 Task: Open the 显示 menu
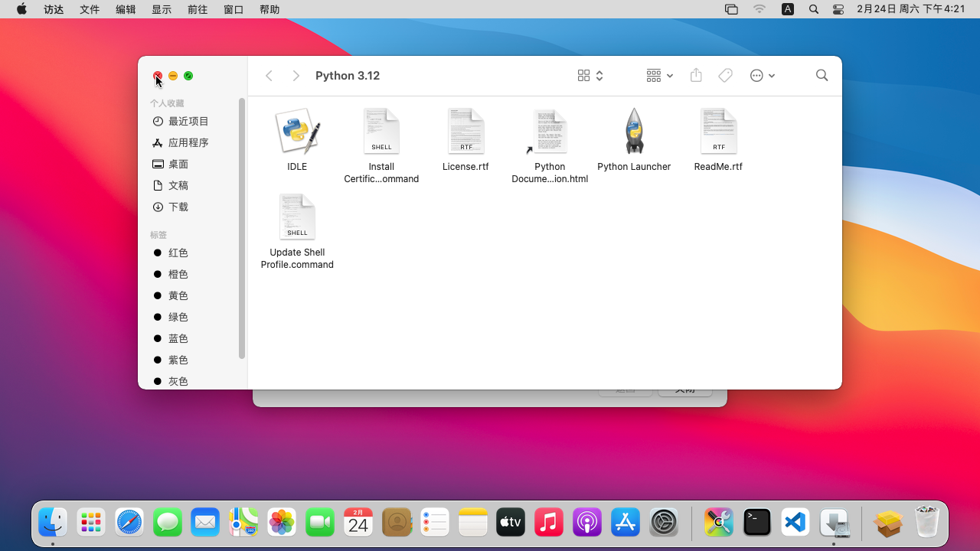(x=162, y=9)
